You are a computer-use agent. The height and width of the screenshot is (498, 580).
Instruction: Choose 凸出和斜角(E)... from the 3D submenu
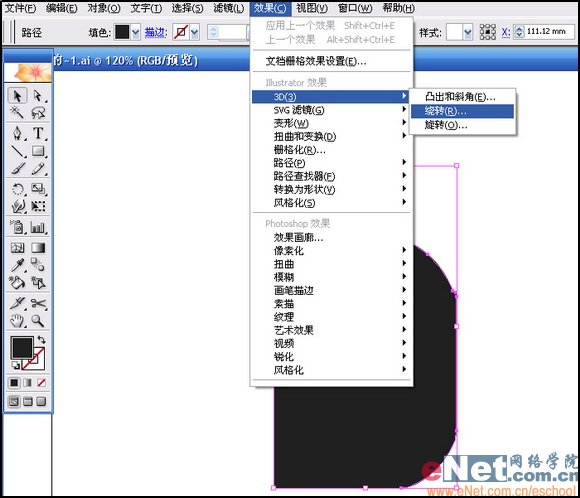(x=462, y=97)
